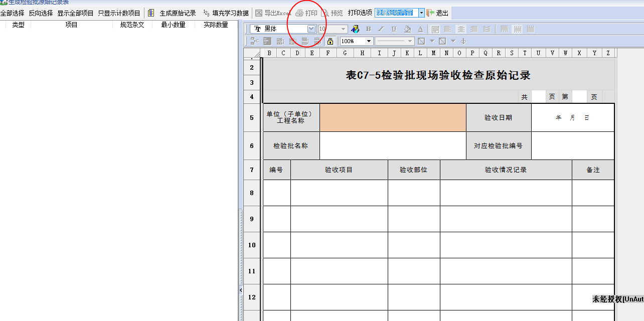
Task: Apply underline formatting icon
Action: point(394,29)
